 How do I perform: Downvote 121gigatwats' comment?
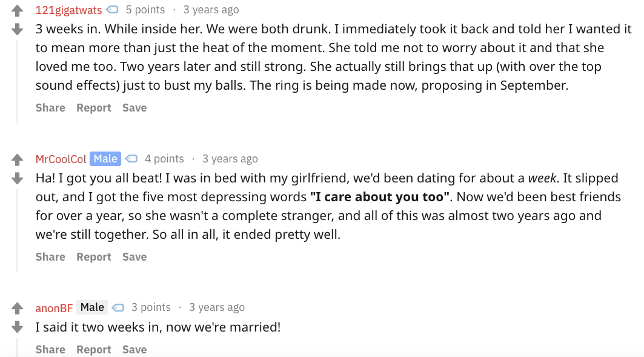tap(17, 29)
